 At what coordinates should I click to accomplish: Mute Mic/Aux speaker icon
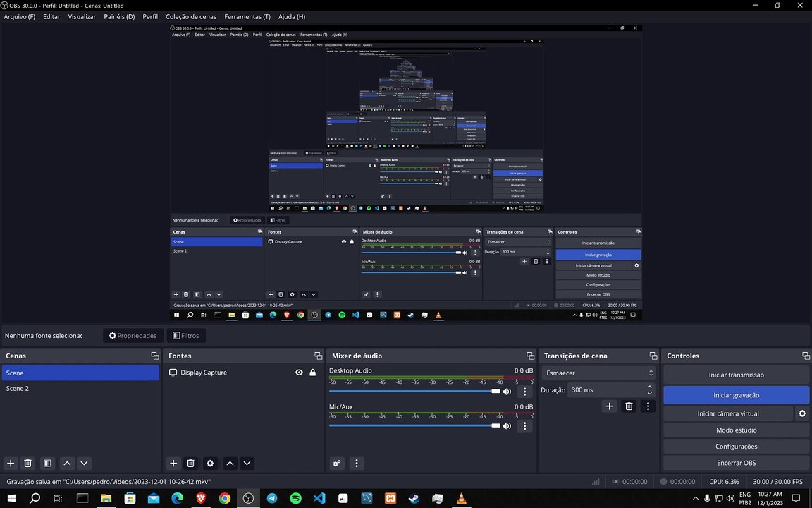pos(507,425)
